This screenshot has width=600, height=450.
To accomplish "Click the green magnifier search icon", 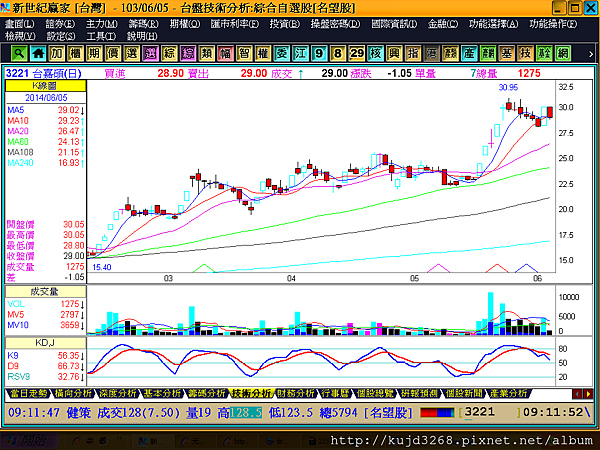I will 19,53.
